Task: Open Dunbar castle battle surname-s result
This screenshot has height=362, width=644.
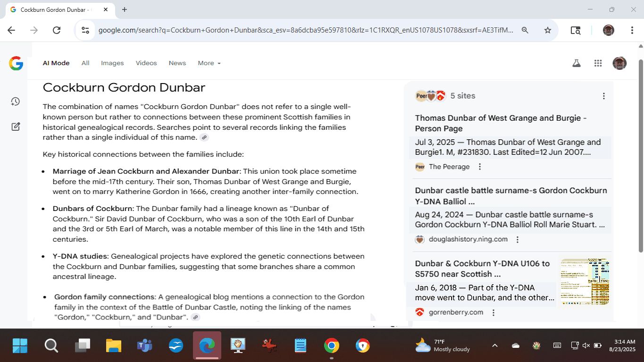Action: [510, 196]
